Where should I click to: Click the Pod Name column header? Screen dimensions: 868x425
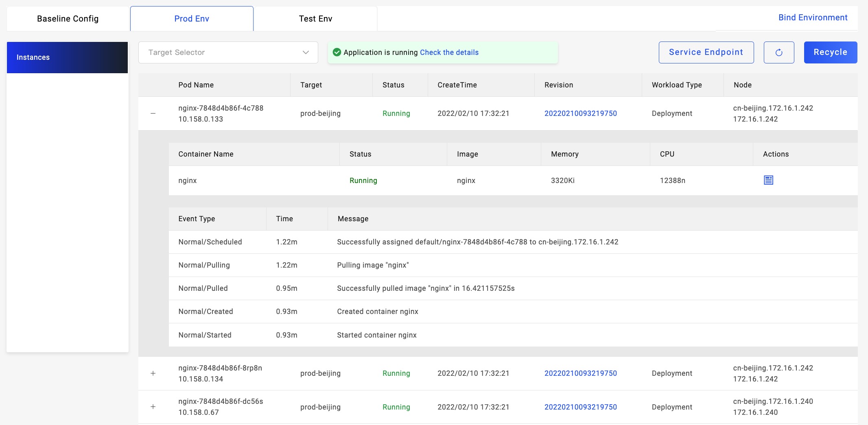click(x=196, y=85)
